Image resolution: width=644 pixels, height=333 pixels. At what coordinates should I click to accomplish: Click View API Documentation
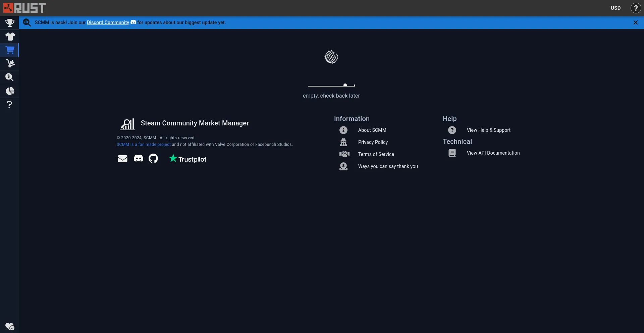click(493, 153)
